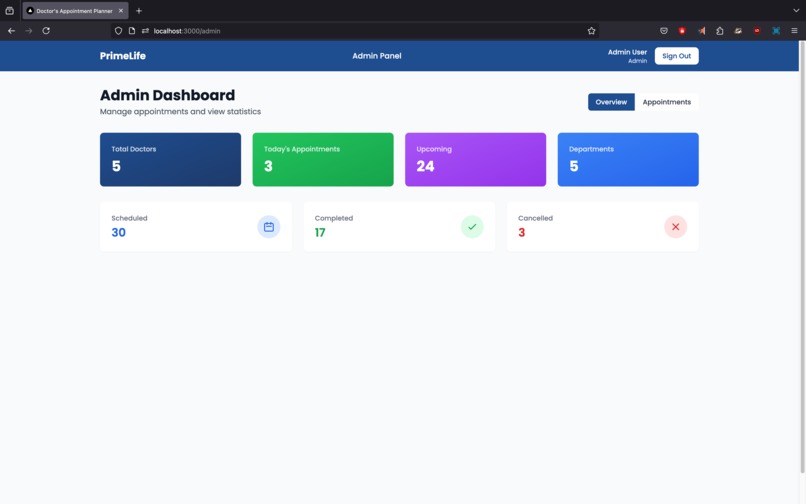
Task: Click the Total Doctors stat card
Action: pos(170,159)
